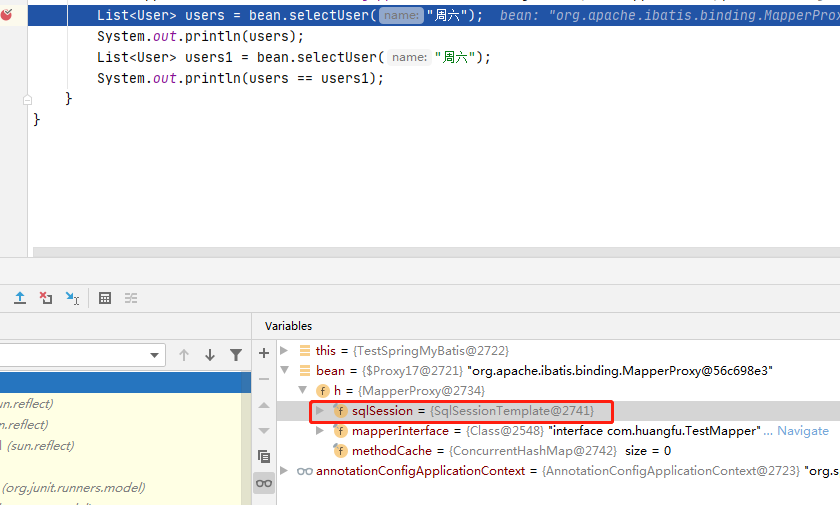Screen dimensions: 840x505
Task: Click the Navigate link for mapperInterface
Action: pos(803,431)
